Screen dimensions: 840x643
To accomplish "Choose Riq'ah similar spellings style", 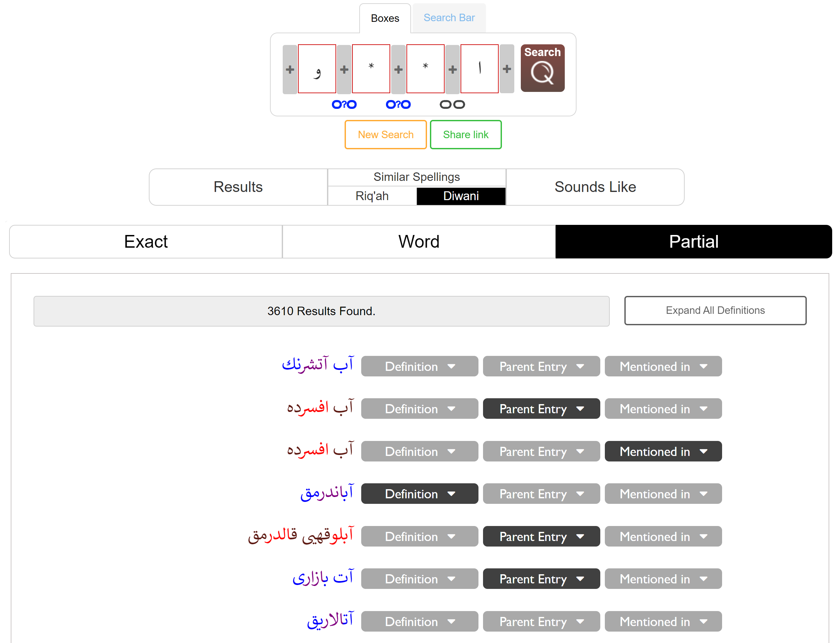I will click(372, 196).
